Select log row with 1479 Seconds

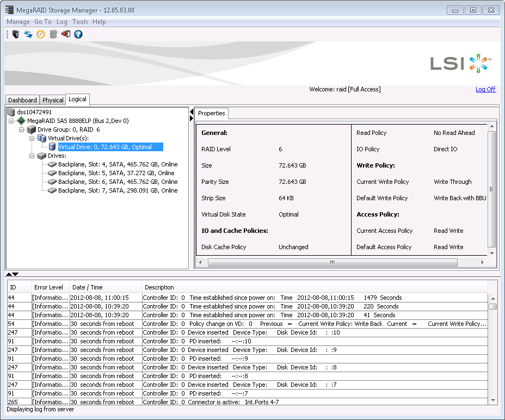pyautogui.click(x=248, y=298)
